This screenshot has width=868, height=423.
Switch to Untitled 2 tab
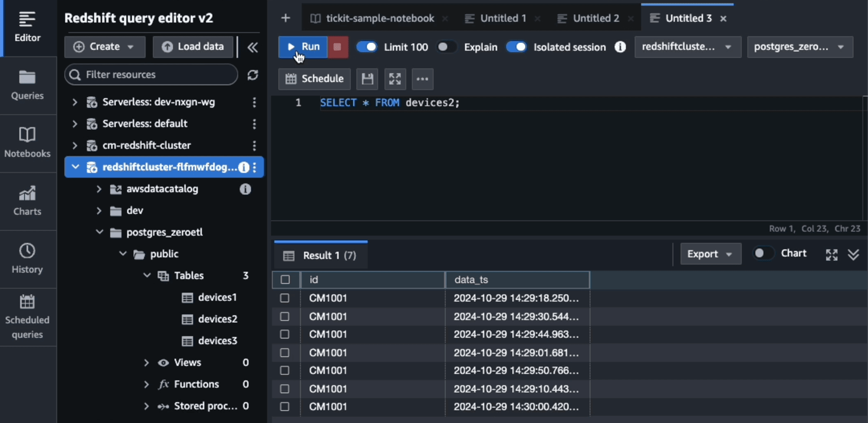coord(596,18)
